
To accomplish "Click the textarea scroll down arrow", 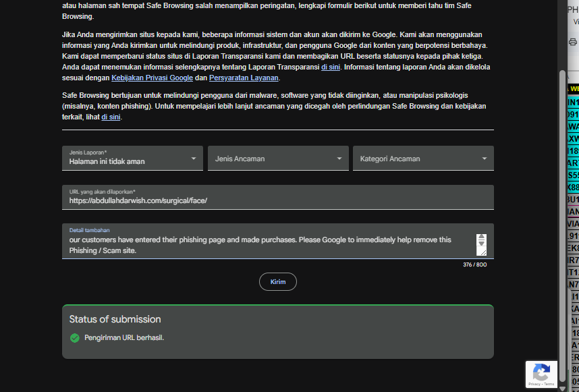I will [x=481, y=244].
